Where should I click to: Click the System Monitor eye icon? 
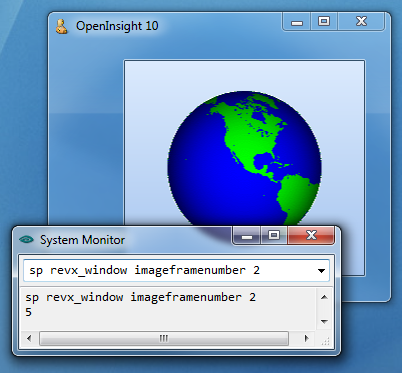tap(26, 239)
